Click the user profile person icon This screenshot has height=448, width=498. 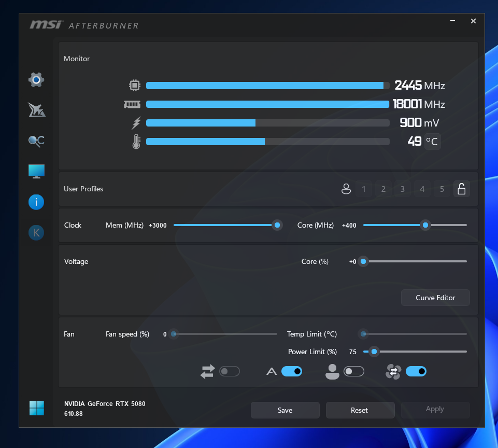346,189
